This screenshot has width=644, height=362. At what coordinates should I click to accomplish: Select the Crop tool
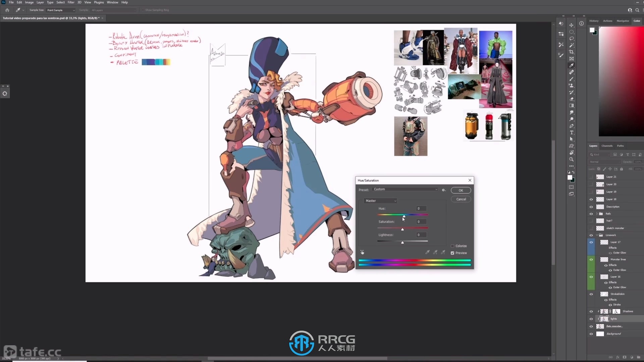572,52
